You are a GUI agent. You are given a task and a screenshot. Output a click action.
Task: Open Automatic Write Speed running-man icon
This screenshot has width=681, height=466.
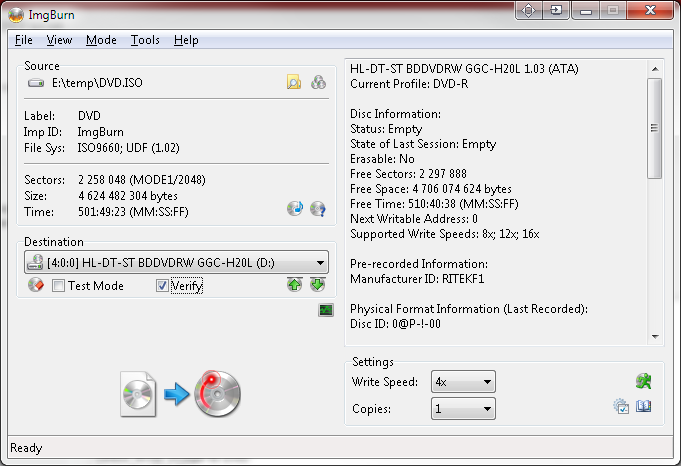tap(643, 381)
